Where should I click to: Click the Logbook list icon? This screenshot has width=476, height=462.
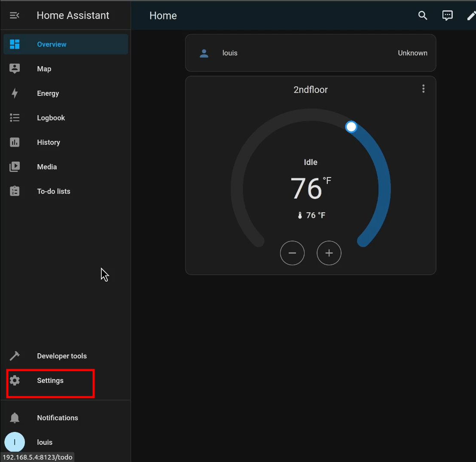[15, 118]
